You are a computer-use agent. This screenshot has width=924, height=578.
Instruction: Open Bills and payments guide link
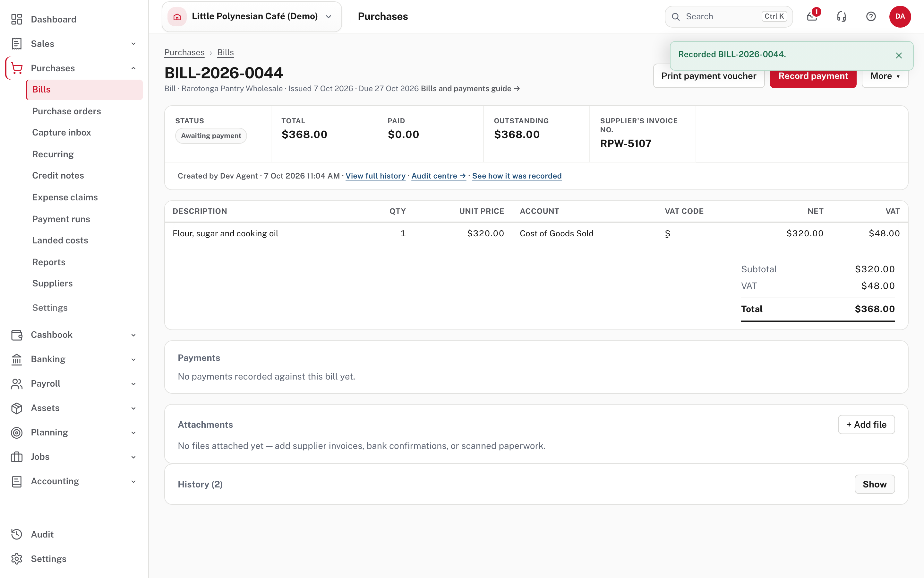click(470, 89)
